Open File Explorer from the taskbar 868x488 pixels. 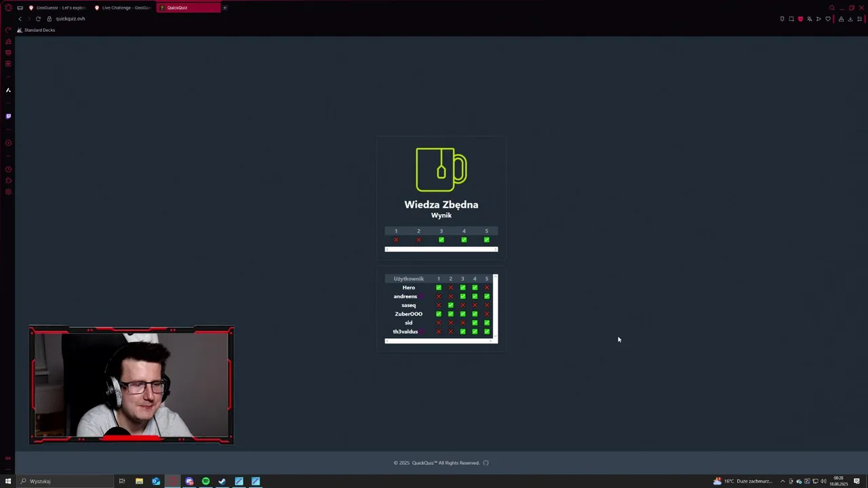tap(139, 481)
